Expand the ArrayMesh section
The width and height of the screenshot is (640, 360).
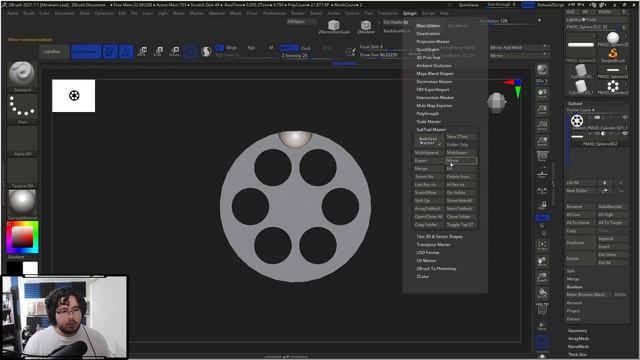click(x=578, y=338)
